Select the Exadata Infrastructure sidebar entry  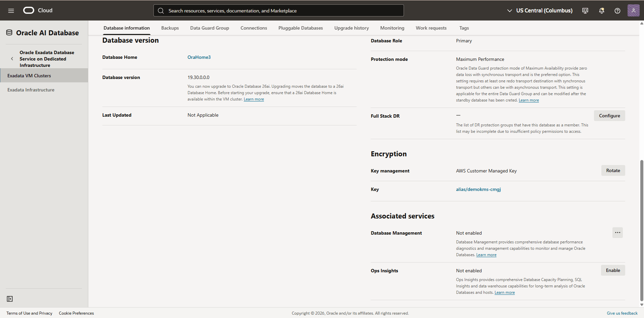tap(31, 89)
